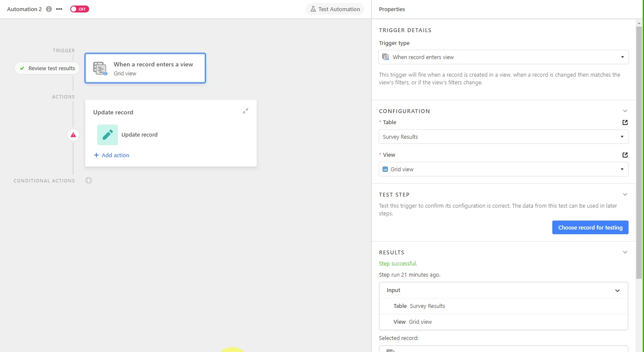Toggle the automation OFF switch on
This screenshot has height=352, width=644.
coord(80,9)
